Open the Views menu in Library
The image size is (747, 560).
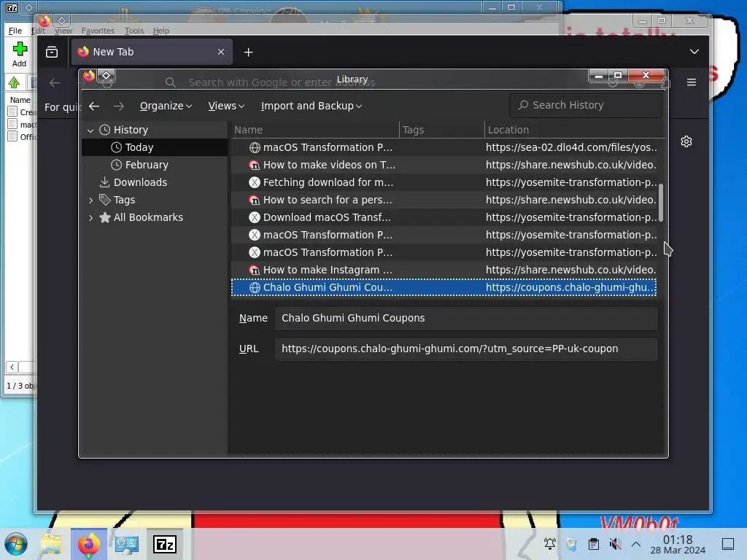pos(226,106)
